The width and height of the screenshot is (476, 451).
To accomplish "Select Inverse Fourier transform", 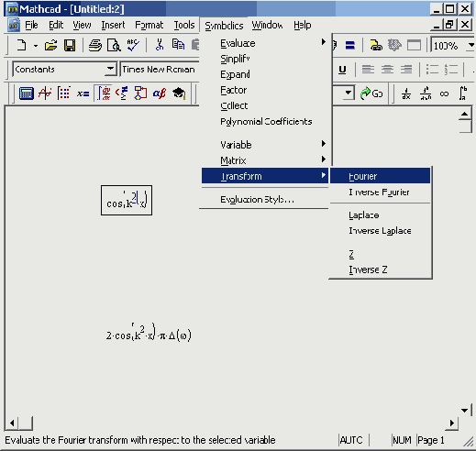I will pos(380,192).
